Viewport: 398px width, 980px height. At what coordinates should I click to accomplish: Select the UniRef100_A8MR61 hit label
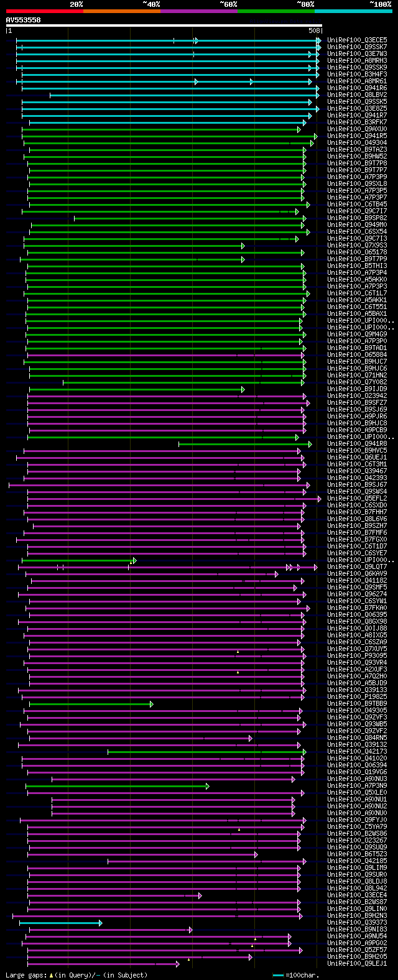(x=357, y=81)
